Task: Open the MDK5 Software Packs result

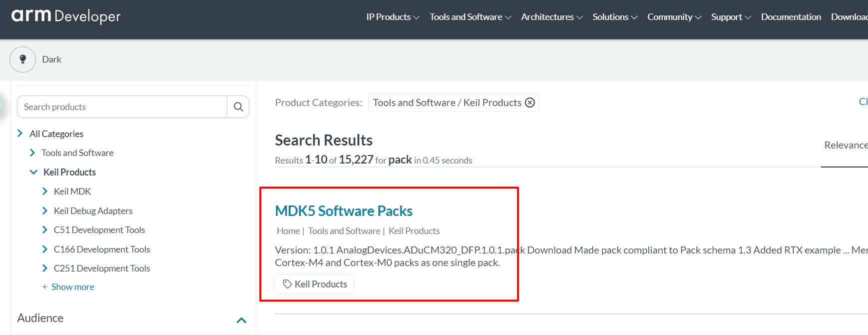Action: tap(344, 211)
